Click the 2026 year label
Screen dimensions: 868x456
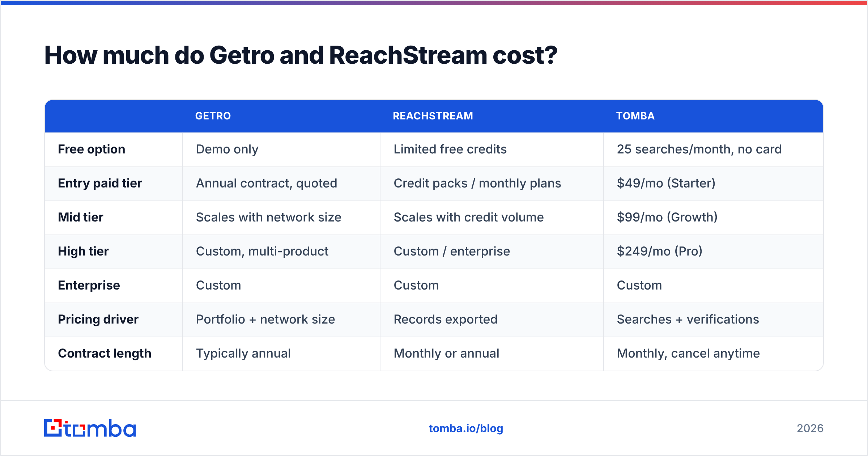click(x=810, y=428)
